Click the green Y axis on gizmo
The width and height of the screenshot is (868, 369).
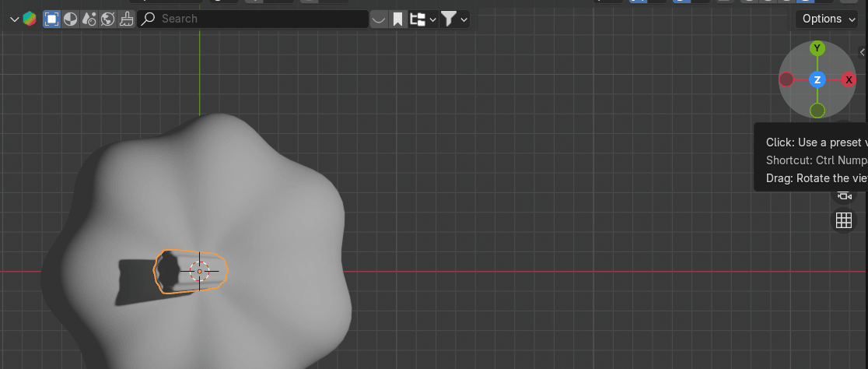click(x=817, y=49)
